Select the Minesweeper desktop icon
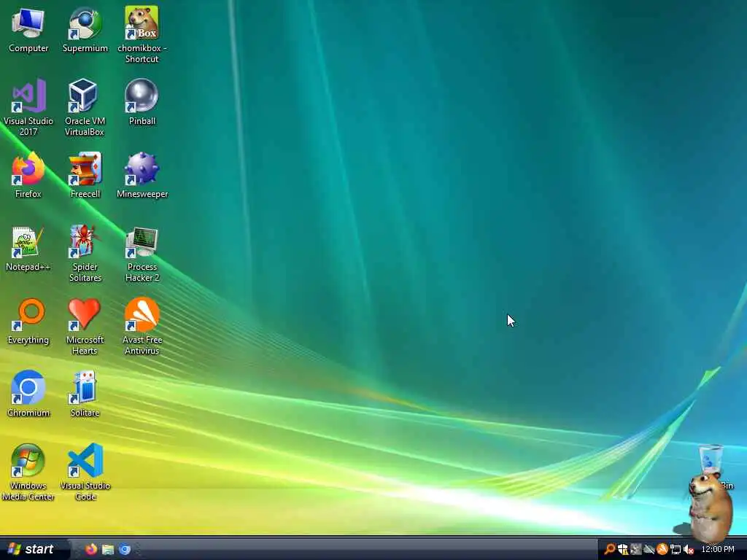Viewport: 747px width, 560px height. pos(142,175)
